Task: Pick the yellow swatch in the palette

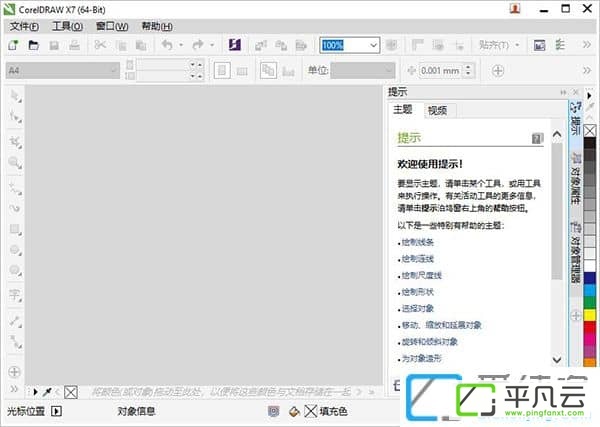Action: (x=590, y=315)
